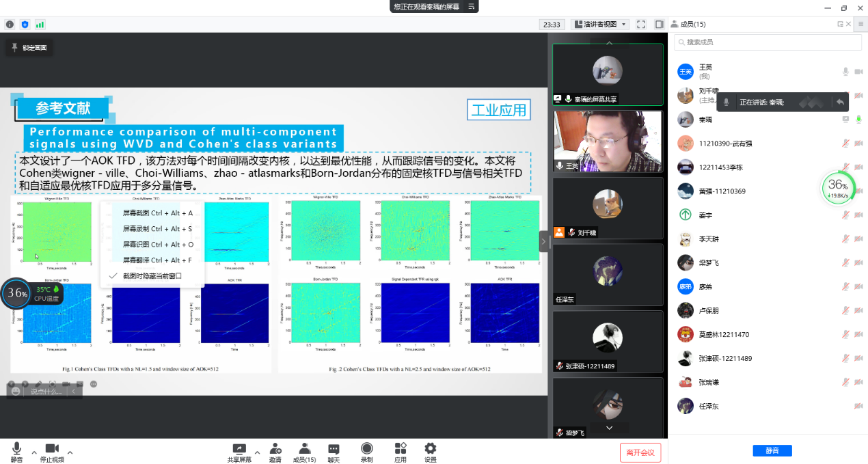This screenshot has height=464, width=868.
Task: Open the 共享屏幕 share screen tool
Action: 239,451
